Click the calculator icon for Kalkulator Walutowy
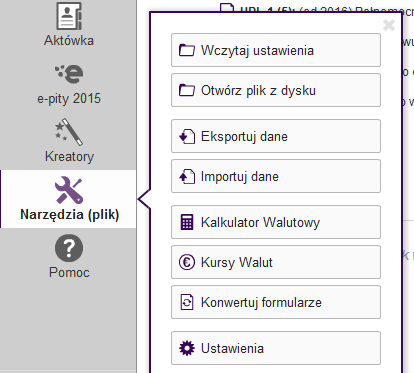Viewport: 414px width, 373px height. click(x=187, y=222)
